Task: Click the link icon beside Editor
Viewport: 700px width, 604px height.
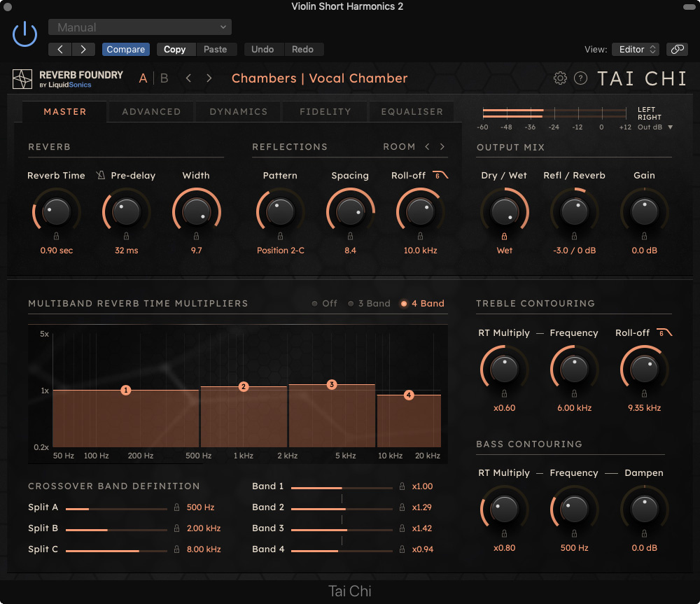Action: [x=677, y=49]
